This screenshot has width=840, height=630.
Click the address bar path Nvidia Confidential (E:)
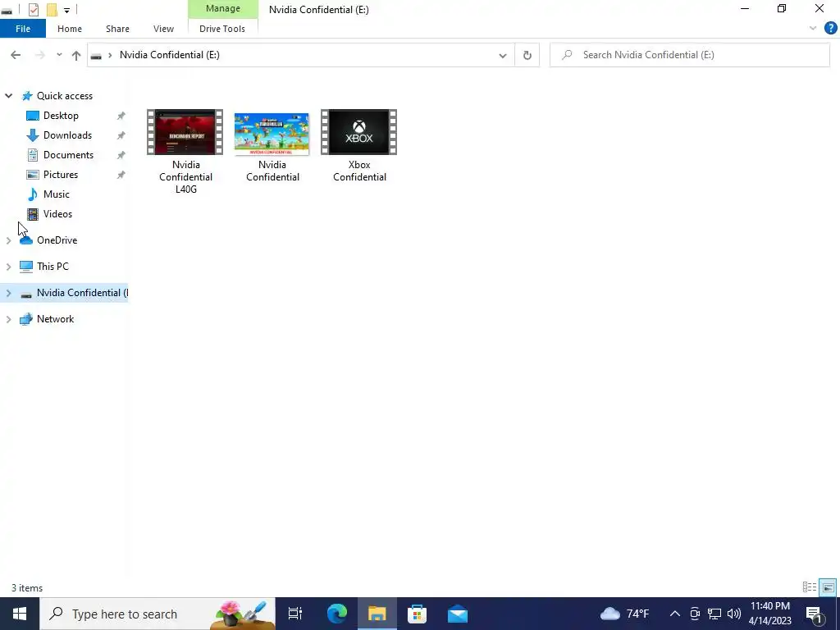pos(169,55)
